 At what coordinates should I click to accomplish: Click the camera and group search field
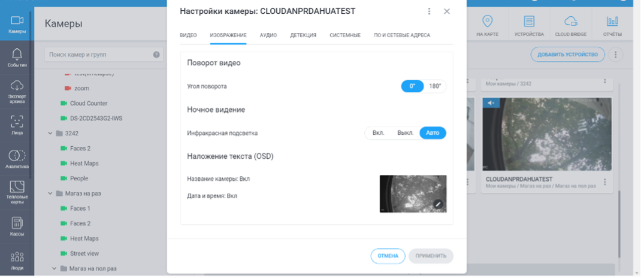tap(99, 55)
